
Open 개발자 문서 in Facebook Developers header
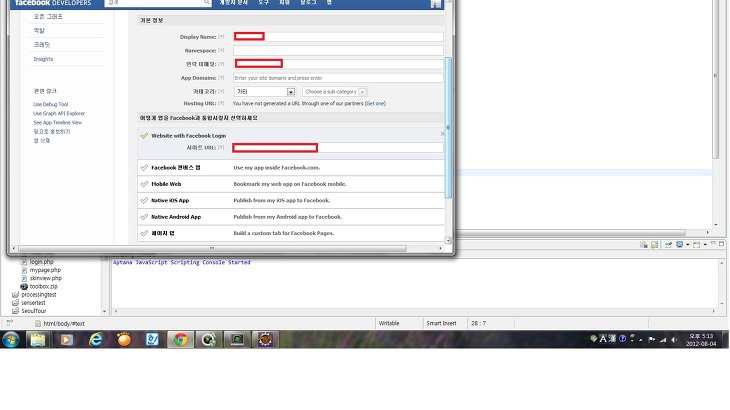[x=234, y=2]
